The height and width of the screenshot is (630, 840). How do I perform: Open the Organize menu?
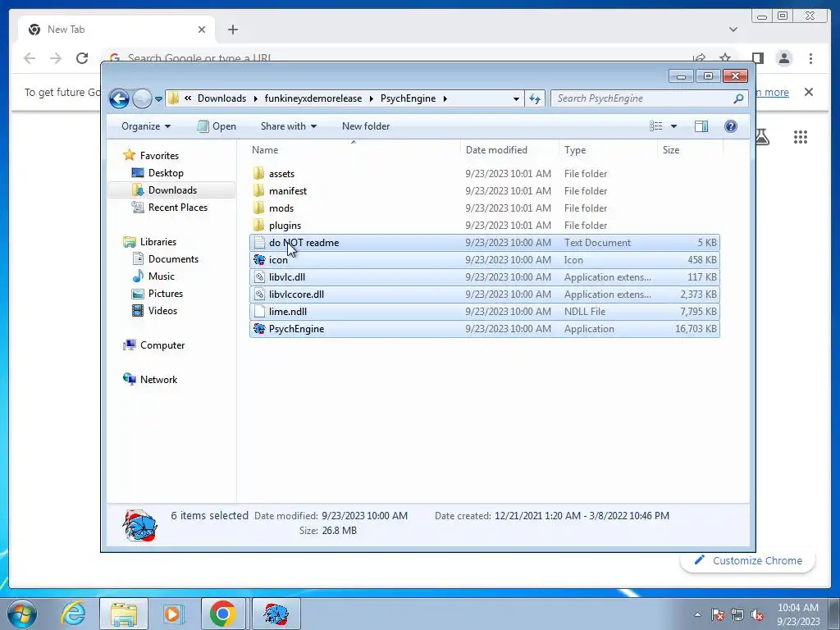(146, 126)
